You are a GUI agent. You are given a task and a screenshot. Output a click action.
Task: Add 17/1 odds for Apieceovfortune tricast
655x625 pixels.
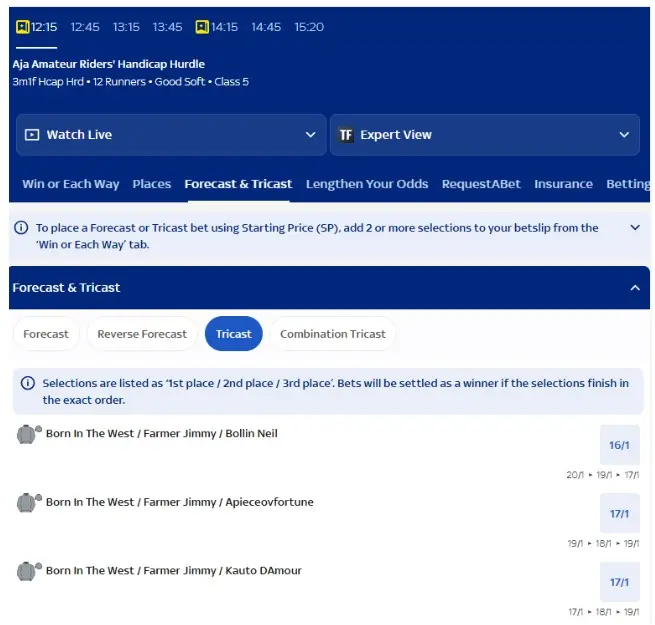[x=619, y=514]
